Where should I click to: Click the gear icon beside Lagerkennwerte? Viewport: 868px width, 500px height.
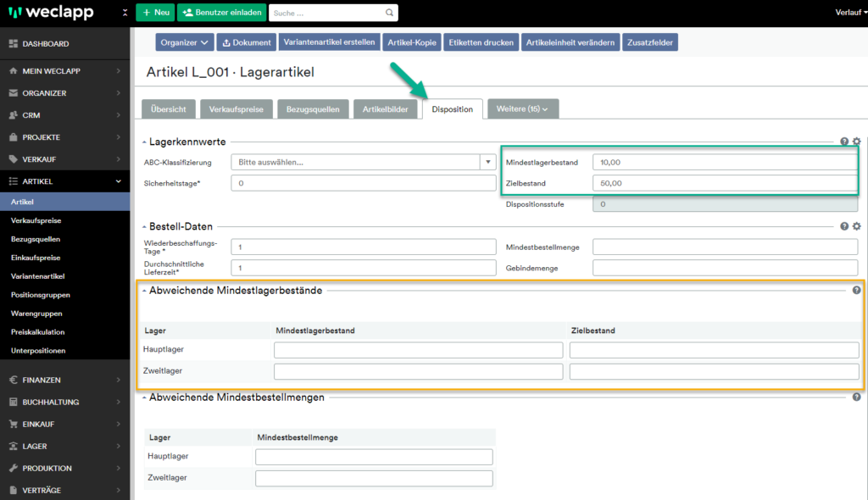click(x=856, y=142)
